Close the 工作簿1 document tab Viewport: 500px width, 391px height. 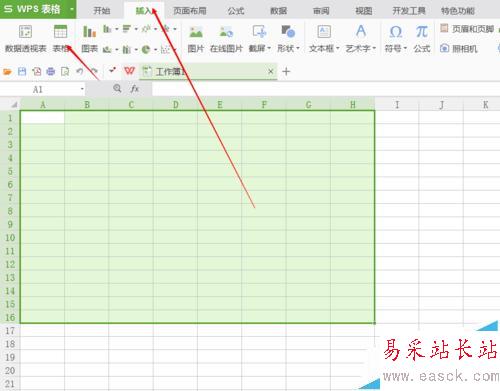[271, 71]
